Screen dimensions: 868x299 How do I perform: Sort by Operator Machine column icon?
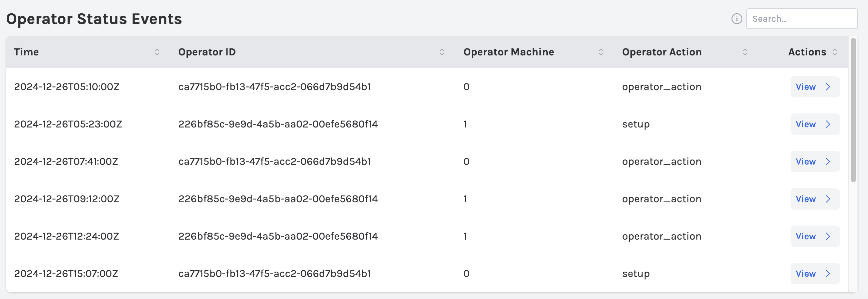tap(600, 52)
